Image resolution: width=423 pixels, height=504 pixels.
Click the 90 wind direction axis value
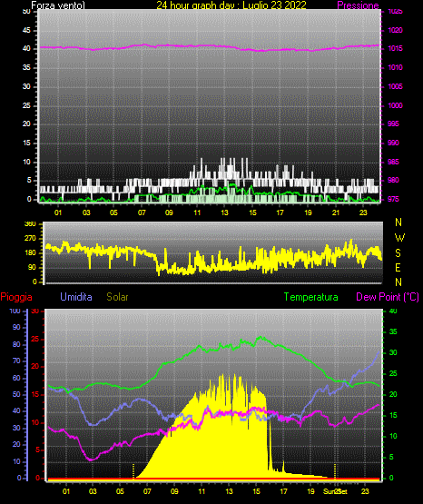32,267
